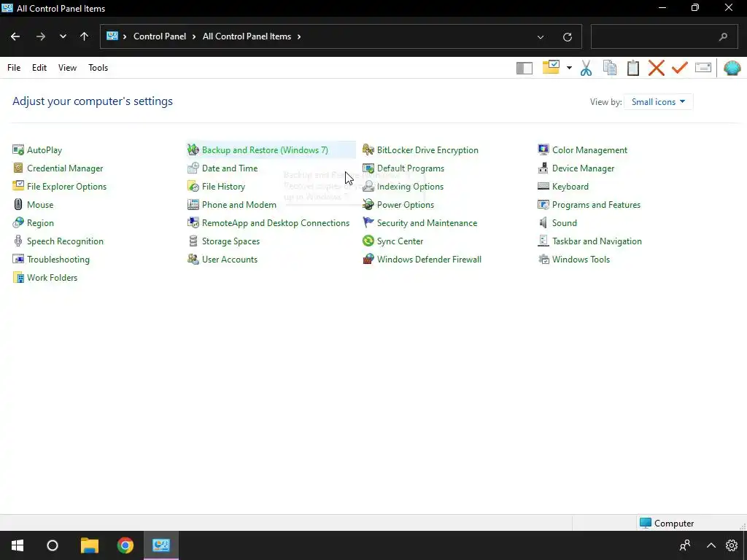Screen dimensions: 747x560
Task: Open File Explorer Options
Action: (60, 187)
